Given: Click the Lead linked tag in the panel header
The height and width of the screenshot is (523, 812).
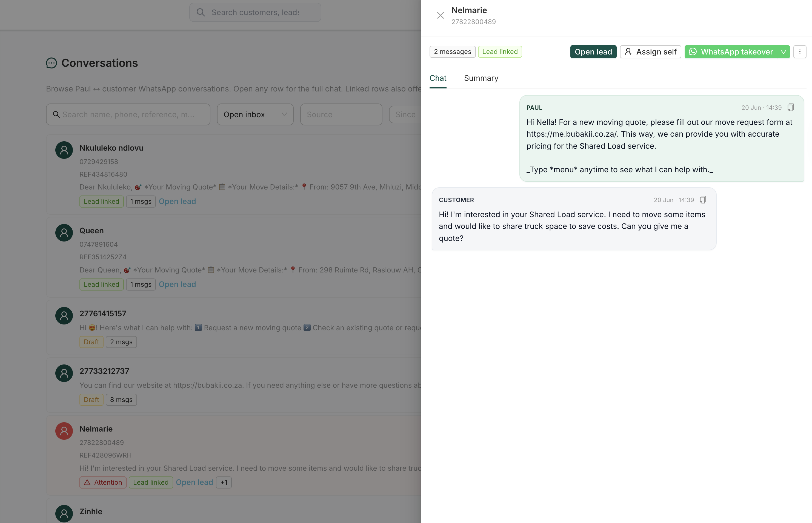Looking at the screenshot, I should click(x=500, y=52).
